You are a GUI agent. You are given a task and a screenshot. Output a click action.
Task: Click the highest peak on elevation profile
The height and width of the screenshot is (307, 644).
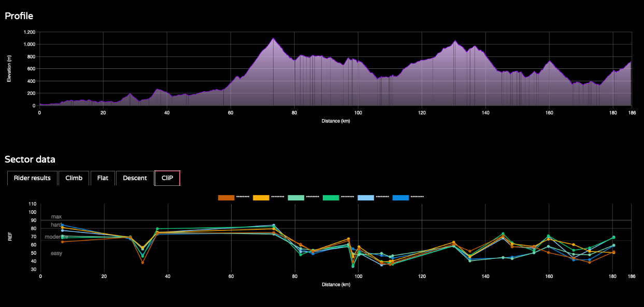273,38
